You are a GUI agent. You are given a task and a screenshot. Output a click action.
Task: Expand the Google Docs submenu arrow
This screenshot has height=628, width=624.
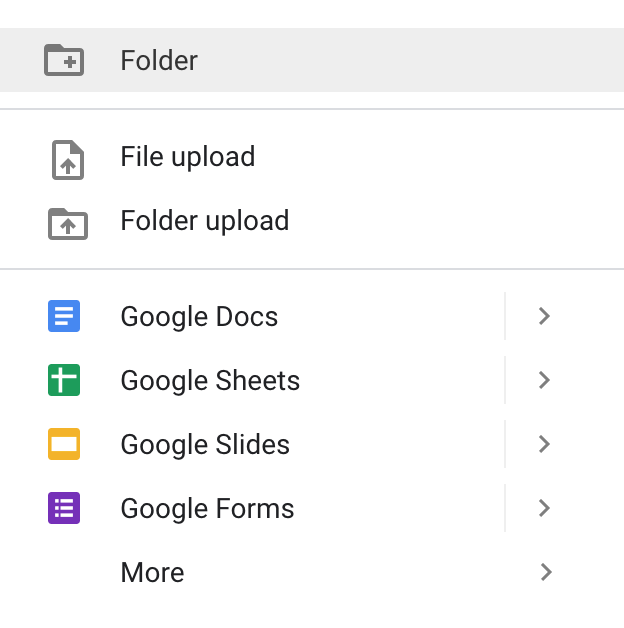[x=545, y=316]
